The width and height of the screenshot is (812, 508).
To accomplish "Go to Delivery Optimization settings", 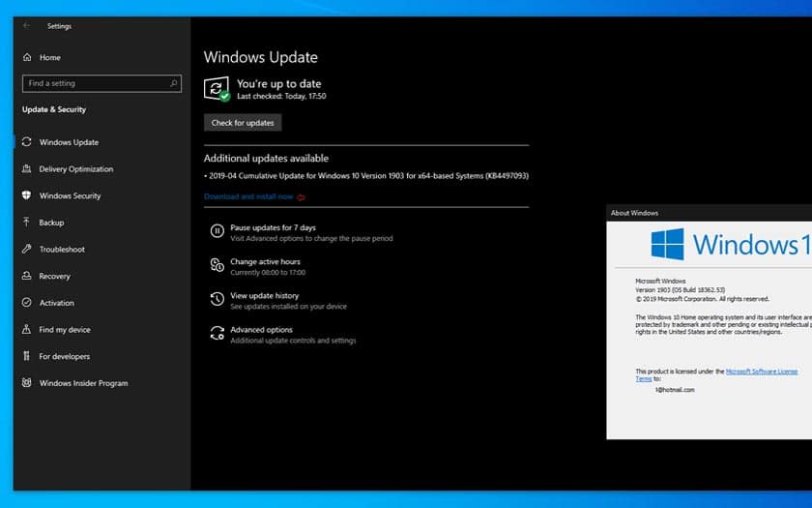I will [76, 169].
